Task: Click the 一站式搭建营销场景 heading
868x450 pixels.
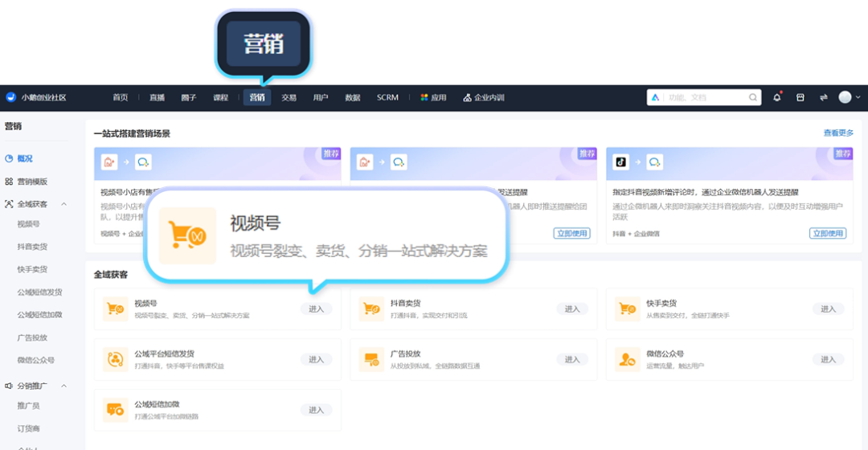Action: point(132,133)
